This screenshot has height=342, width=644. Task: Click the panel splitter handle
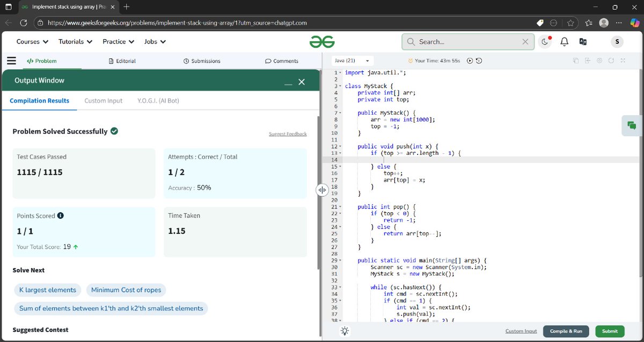[322, 190]
